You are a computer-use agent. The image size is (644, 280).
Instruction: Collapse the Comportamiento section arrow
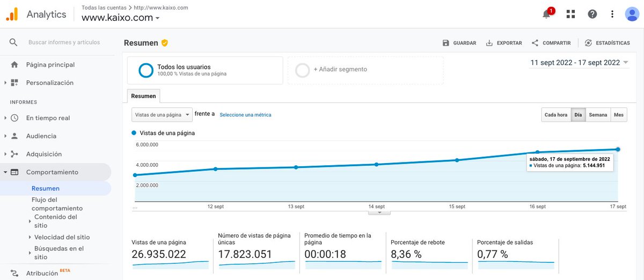point(5,173)
